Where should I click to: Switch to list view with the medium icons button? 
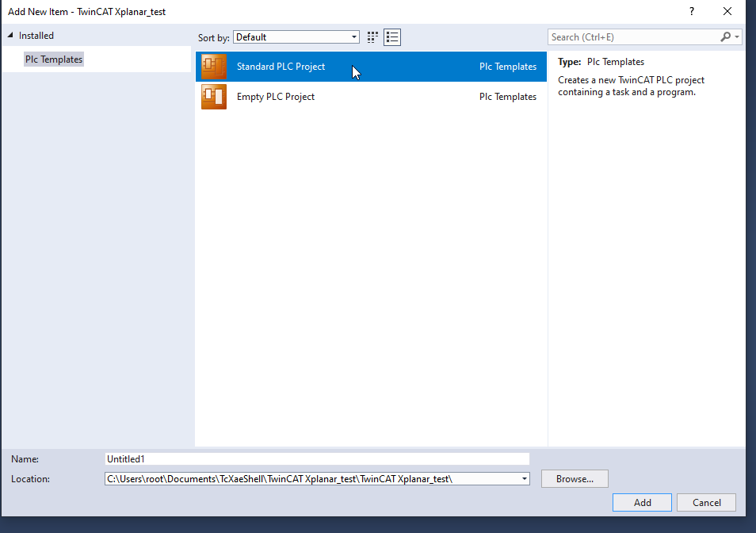pyautogui.click(x=392, y=37)
